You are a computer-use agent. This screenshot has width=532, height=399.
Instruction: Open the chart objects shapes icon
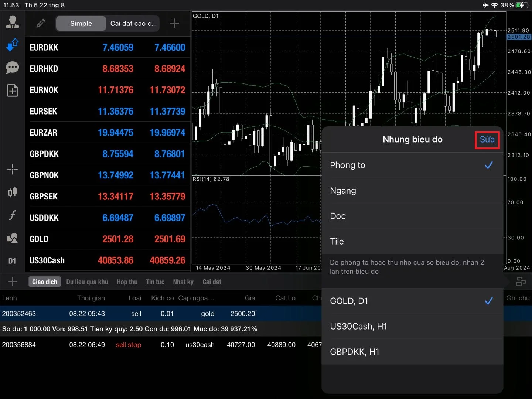13,238
